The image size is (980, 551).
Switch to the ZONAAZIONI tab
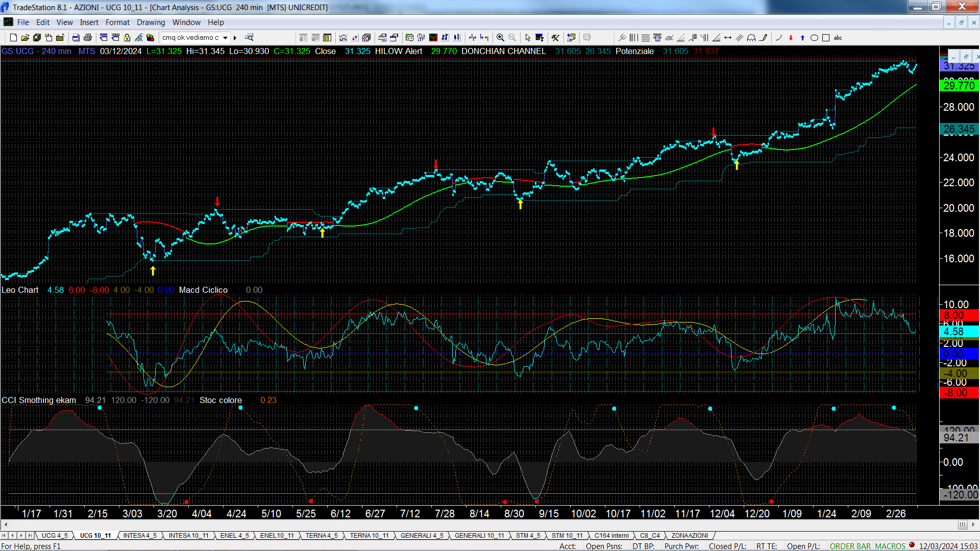point(690,536)
